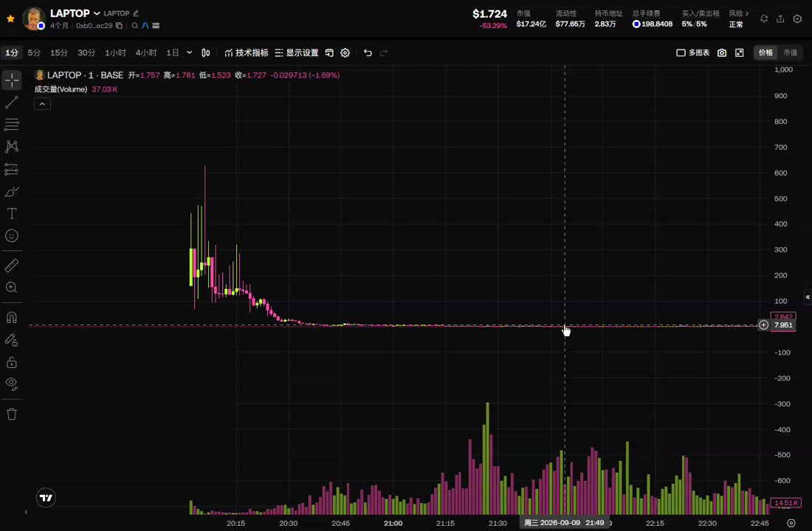Share this token page

780,18
